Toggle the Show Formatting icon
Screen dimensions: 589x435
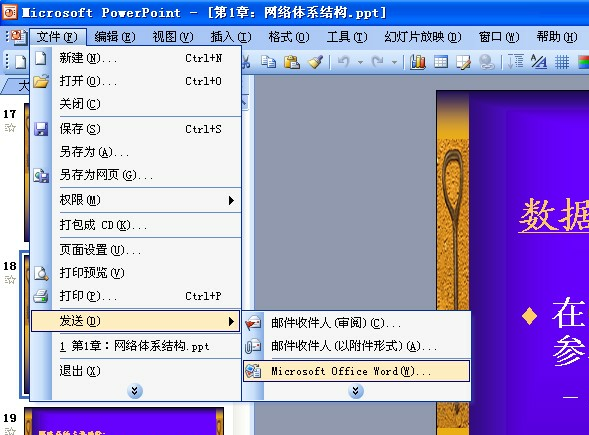539,62
